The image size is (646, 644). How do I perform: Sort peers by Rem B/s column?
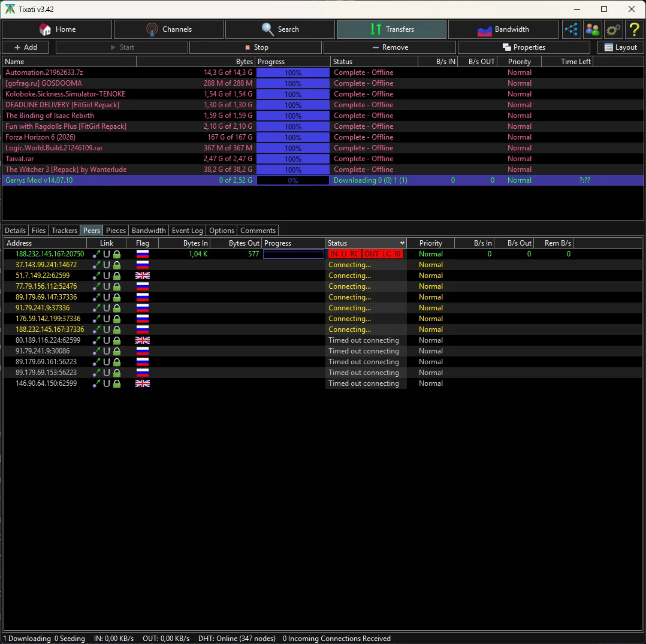553,243
